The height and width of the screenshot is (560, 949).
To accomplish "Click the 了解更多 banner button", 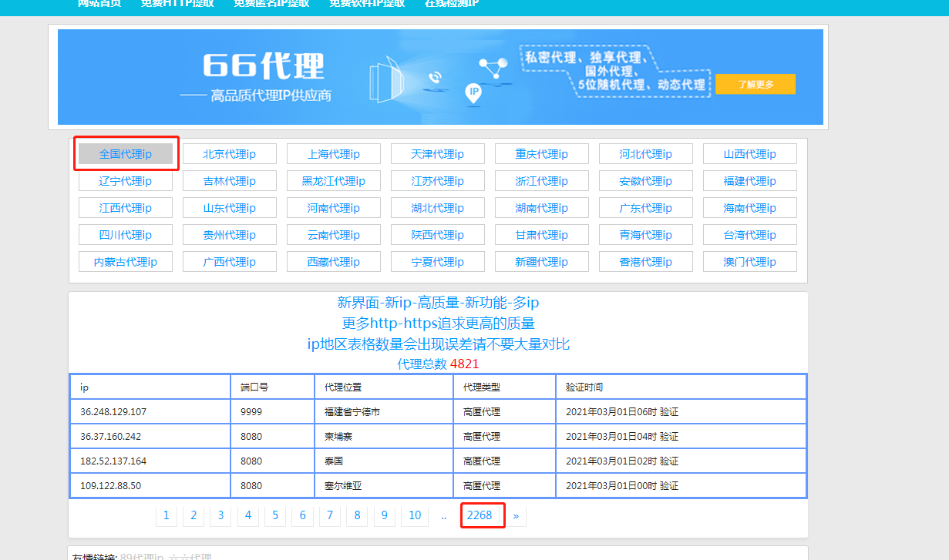I will coord(755,84).
